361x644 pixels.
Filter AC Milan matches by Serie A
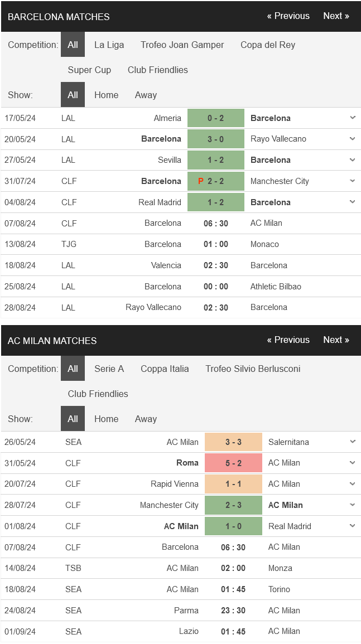[109, 369]
